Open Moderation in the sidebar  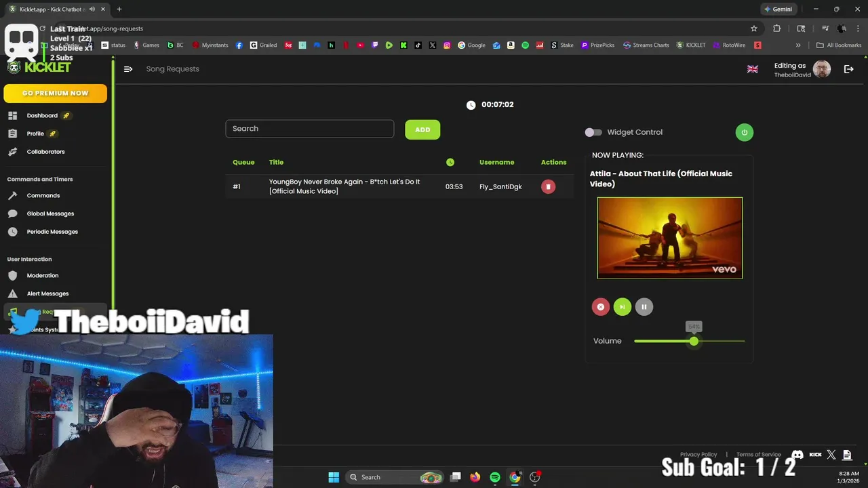point(43,276)
